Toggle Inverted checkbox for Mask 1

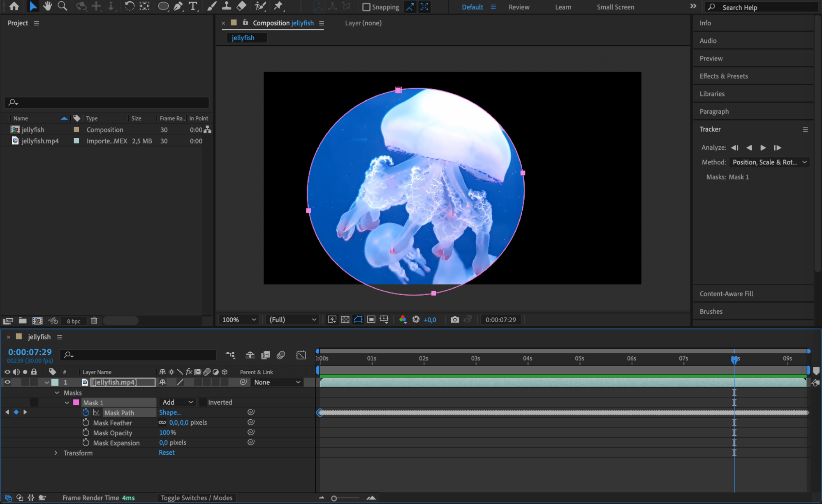tap(202, 402)
